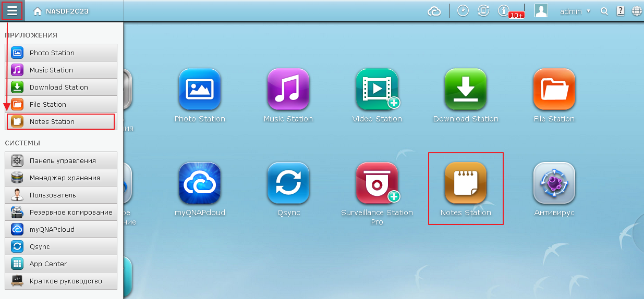Open App Center from side menu

click(61, 264)
